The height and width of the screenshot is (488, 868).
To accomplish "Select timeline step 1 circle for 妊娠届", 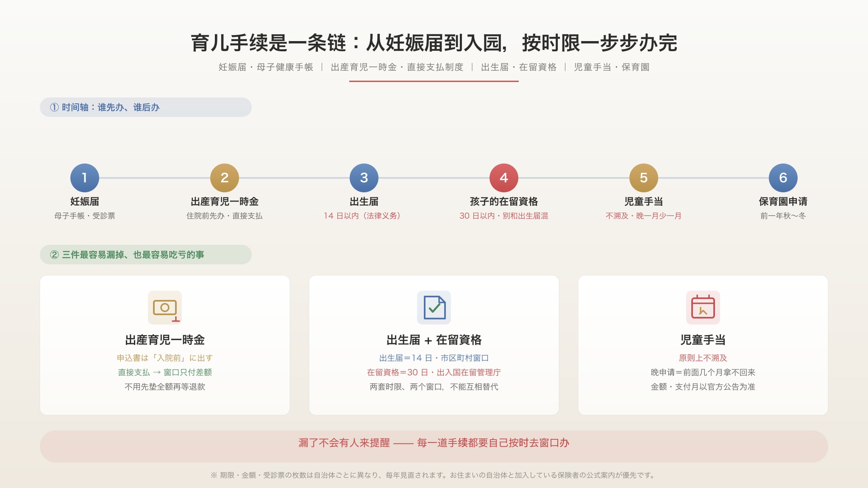I will 85,178.
